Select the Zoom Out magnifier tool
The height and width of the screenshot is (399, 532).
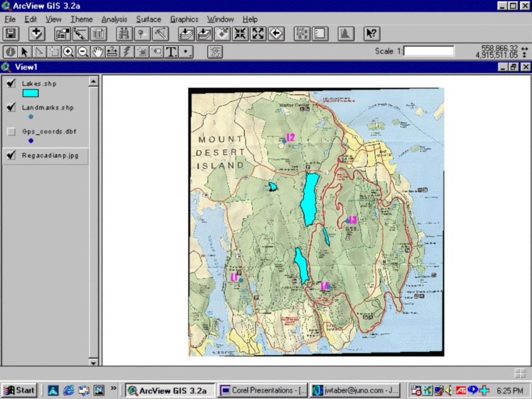(x=83, y=52)
